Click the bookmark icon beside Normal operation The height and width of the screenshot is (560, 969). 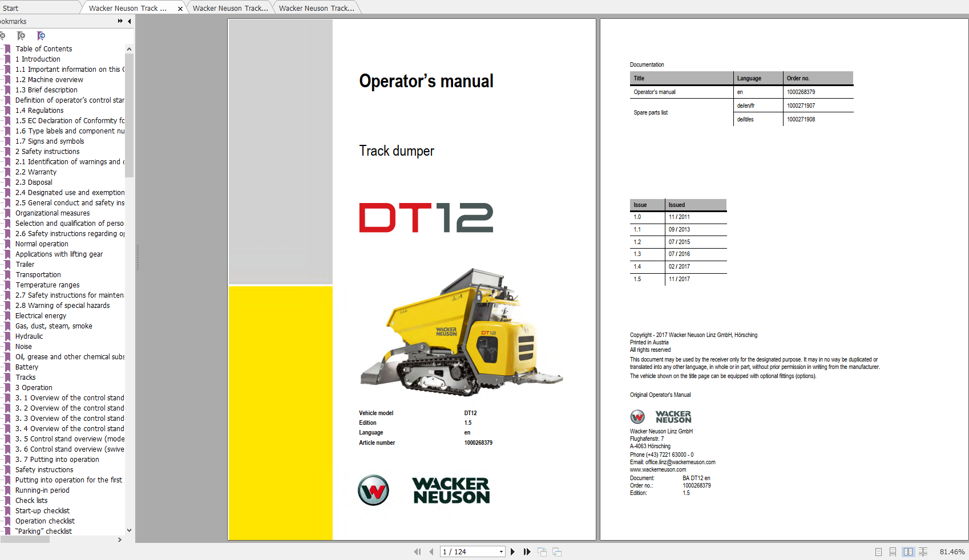click(x=8, y=244)
